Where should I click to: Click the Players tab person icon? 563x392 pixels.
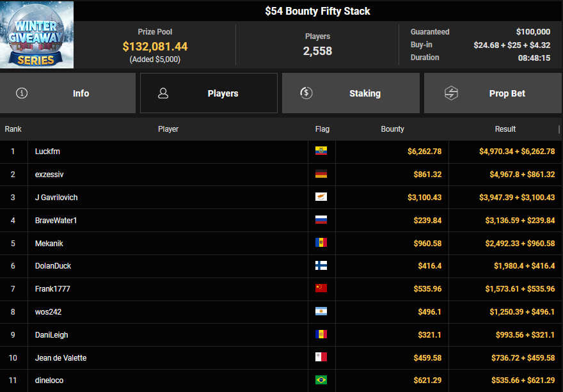coord(163,93)
